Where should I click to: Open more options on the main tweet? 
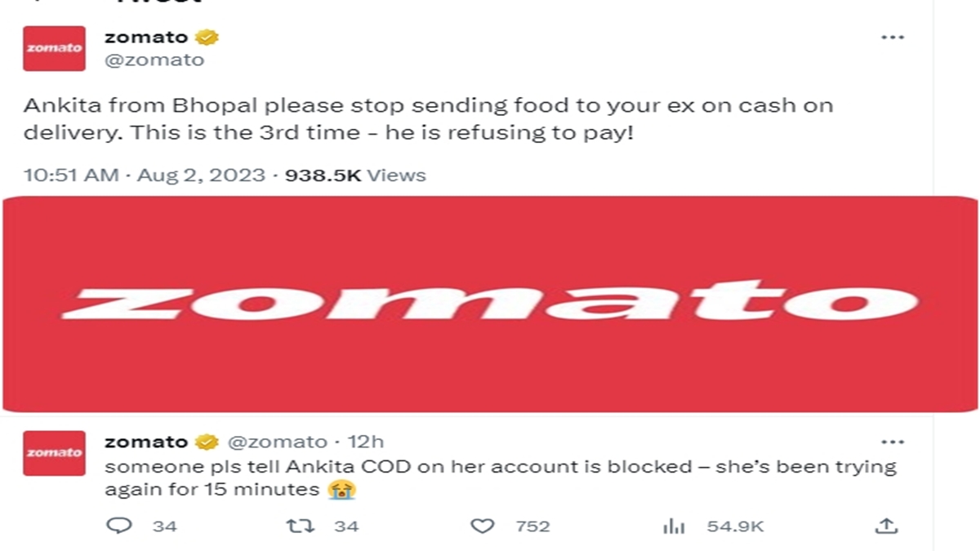click(892, 38)
